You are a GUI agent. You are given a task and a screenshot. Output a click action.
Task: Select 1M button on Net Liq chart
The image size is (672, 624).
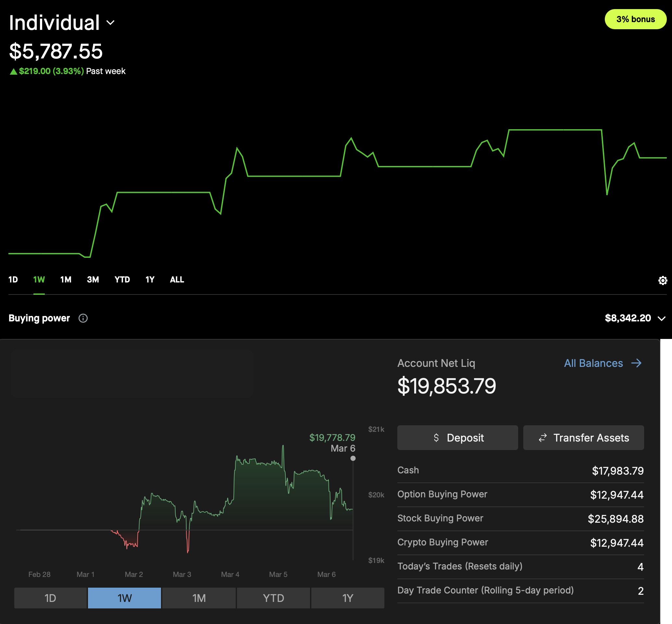199,598
